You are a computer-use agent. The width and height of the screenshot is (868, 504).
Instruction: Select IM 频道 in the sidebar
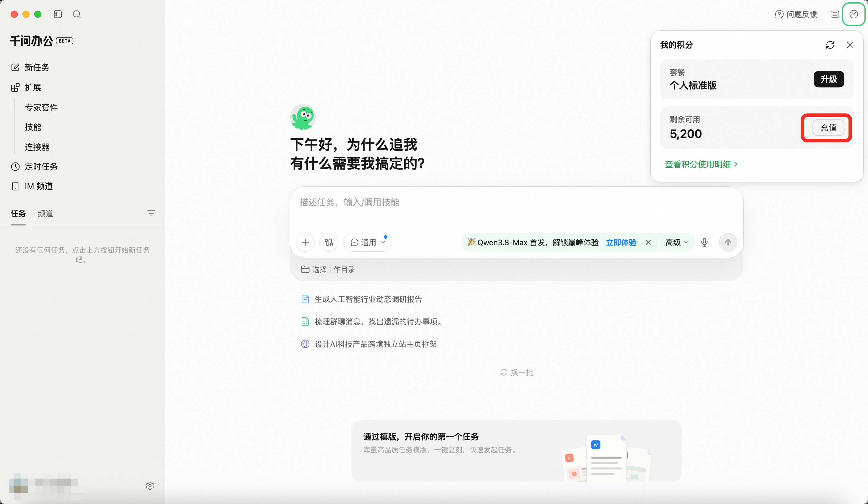coord(39,186)
